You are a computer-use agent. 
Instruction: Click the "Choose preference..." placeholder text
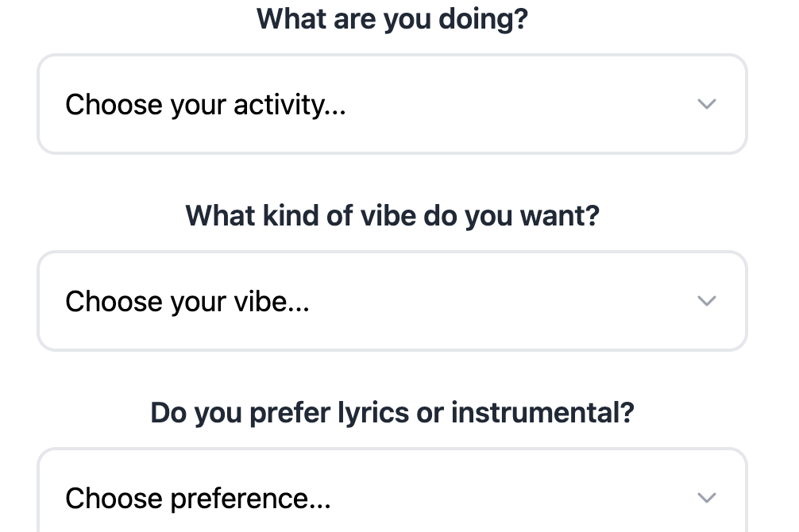click(x=198, y=498)
